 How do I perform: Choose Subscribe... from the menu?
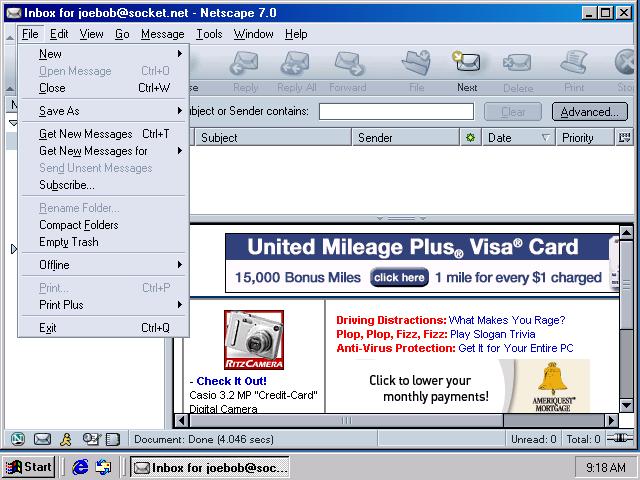coord(104,185)
